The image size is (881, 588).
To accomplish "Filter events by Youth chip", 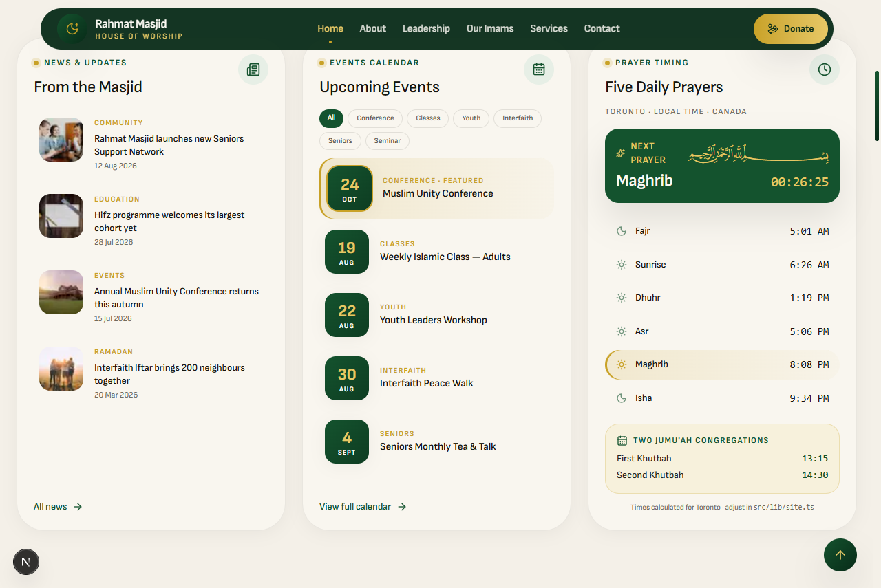I will point(471,118).
